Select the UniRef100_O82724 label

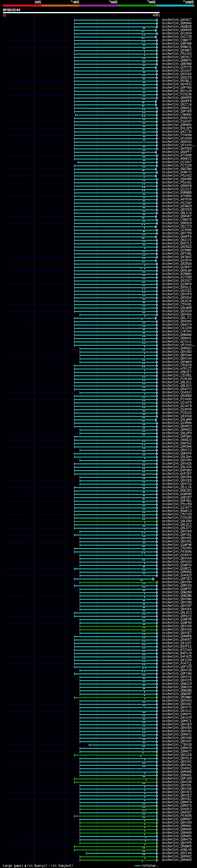tap(176, 104)
